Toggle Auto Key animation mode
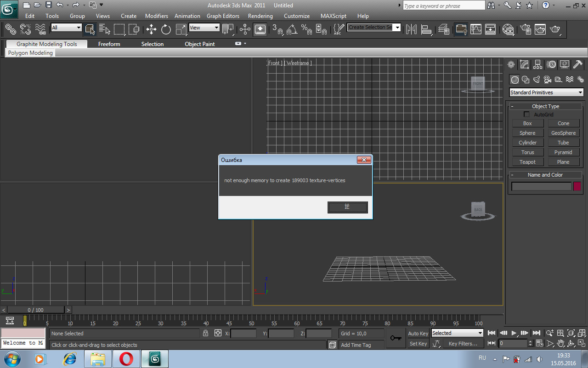 point(418,333)
